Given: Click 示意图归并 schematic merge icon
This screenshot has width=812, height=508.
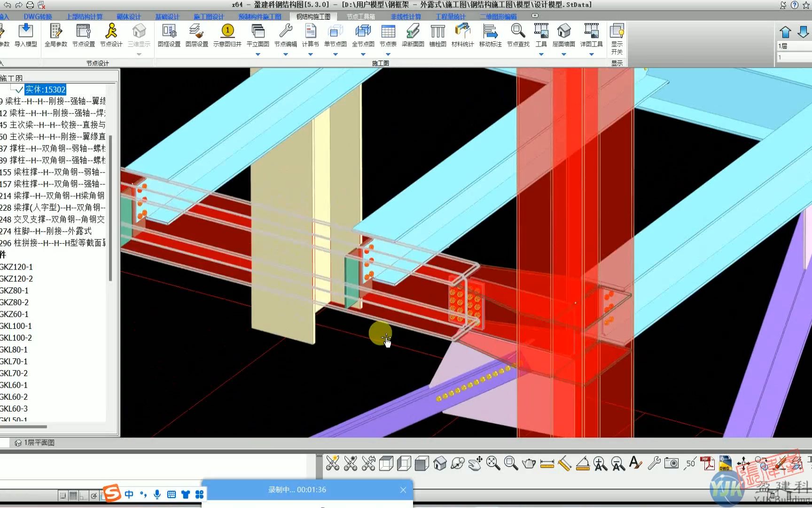Looking at the screenshot, I should (227, 35).
